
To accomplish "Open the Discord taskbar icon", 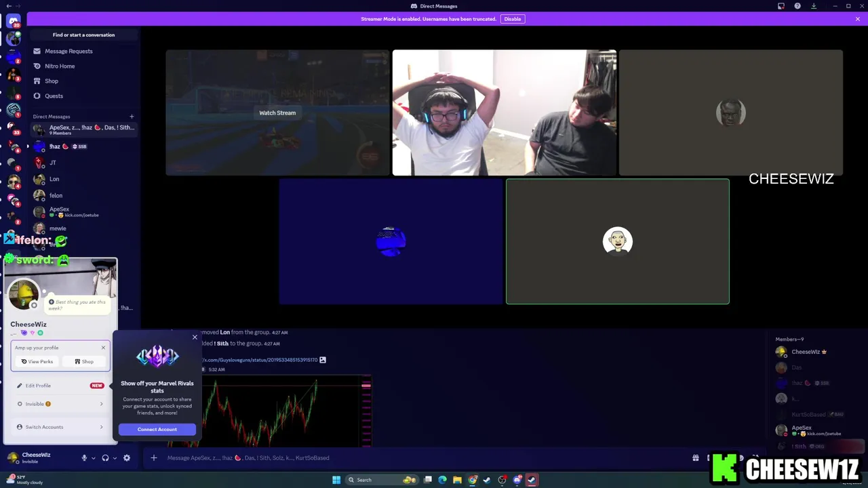I will coord(517,480).
